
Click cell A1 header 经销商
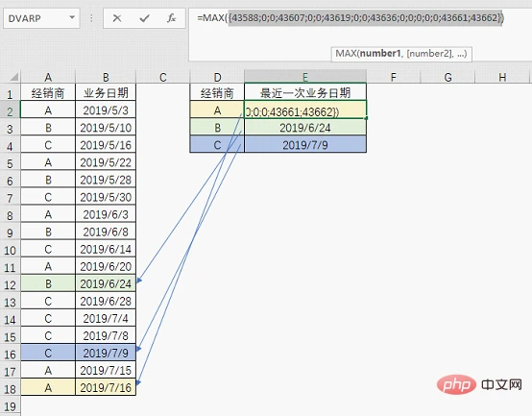coord(48,92)
